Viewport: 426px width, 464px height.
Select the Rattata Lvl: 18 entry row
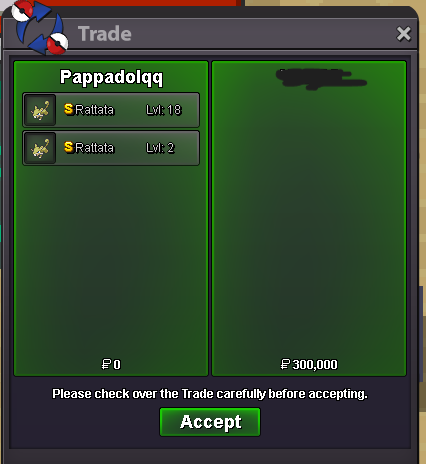tap(111, 110)
